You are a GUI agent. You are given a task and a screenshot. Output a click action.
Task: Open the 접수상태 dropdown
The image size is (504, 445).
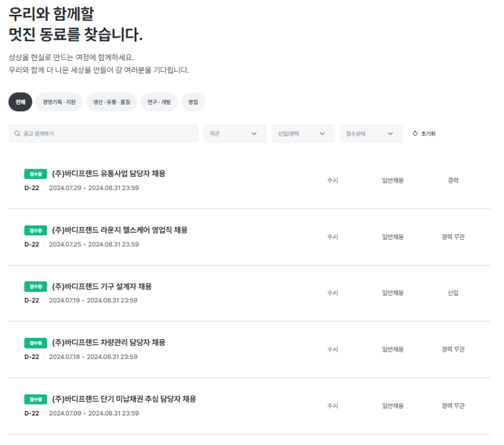point(371,133)
